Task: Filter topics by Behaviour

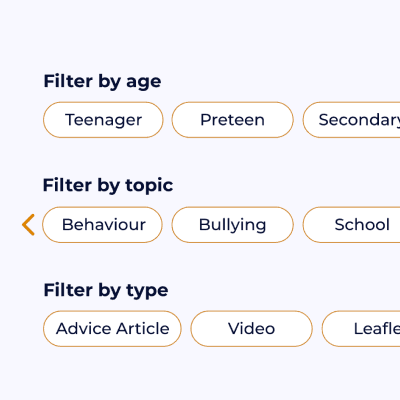Action: (102, 225)
